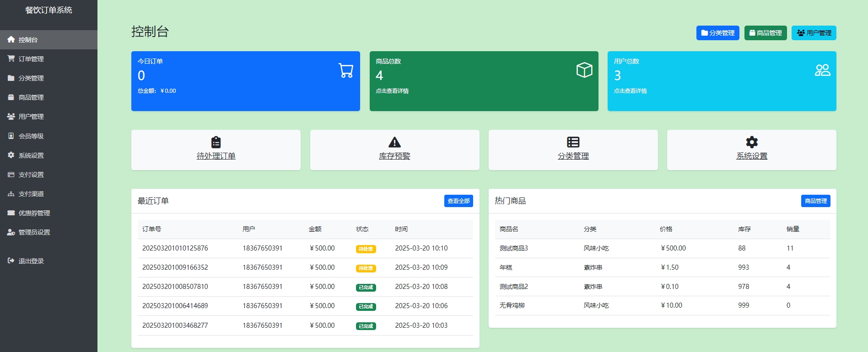Click 查看全部 in the 最近订单 panel
The height and width of the screenshot is (352, 868).
click(458, 201)
